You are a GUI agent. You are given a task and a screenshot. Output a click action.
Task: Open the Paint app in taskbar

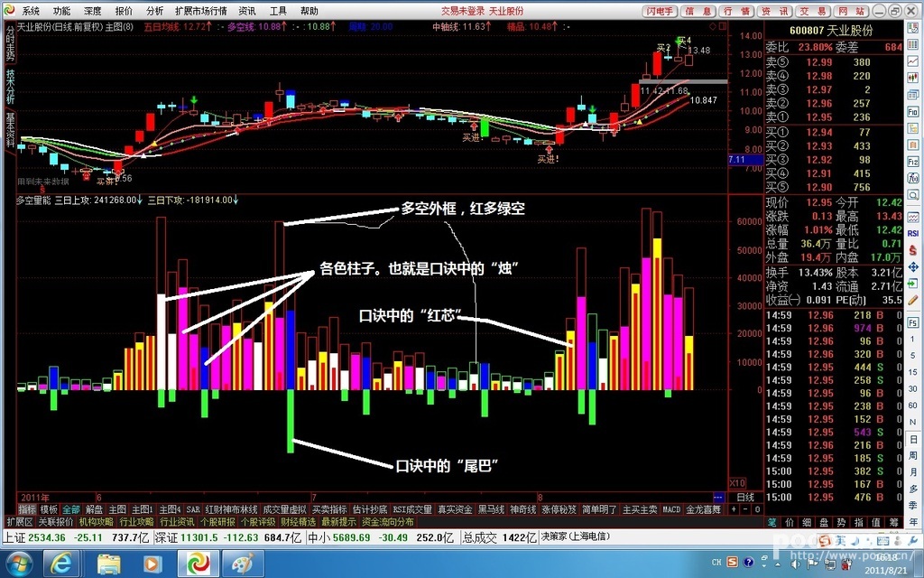coord(242,564)
